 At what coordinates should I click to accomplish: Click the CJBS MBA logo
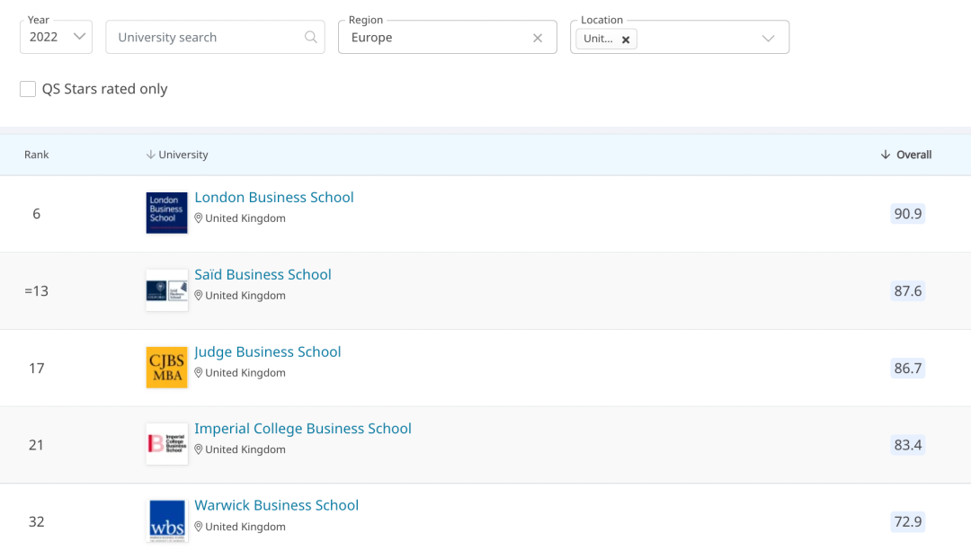[x=166, y=368]
